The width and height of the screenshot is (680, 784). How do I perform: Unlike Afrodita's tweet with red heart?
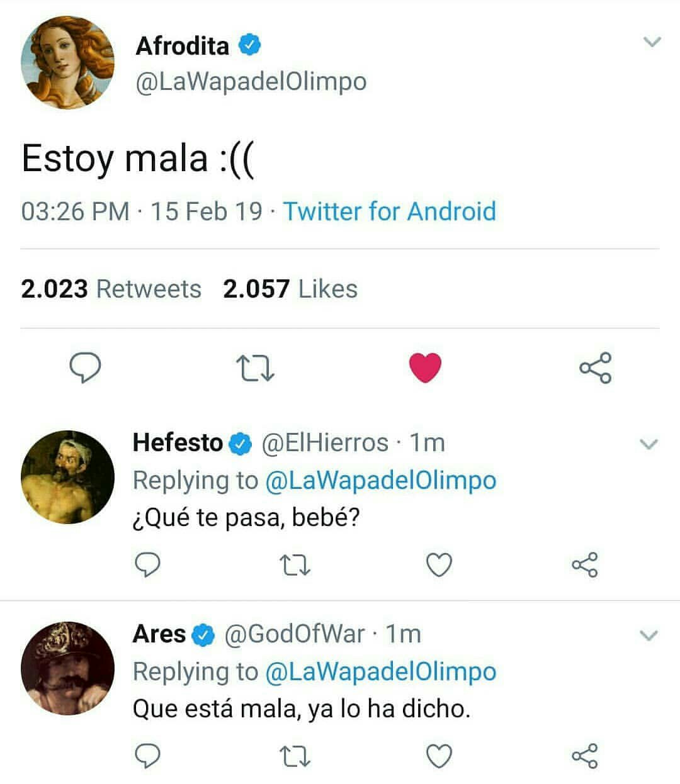[x=425, y=368]
